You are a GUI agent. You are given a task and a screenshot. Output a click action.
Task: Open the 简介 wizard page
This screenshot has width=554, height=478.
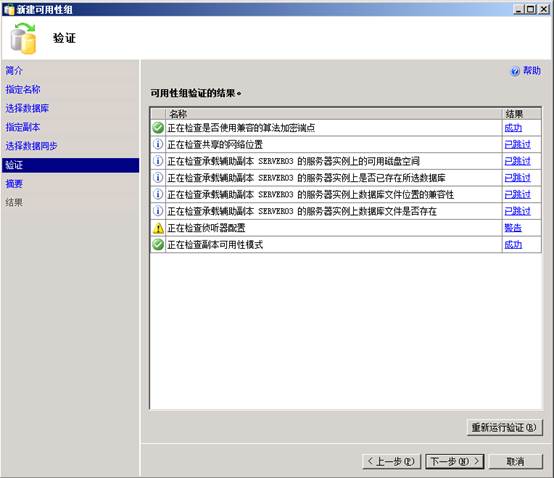pyautogui.click(x=14, y=71)
